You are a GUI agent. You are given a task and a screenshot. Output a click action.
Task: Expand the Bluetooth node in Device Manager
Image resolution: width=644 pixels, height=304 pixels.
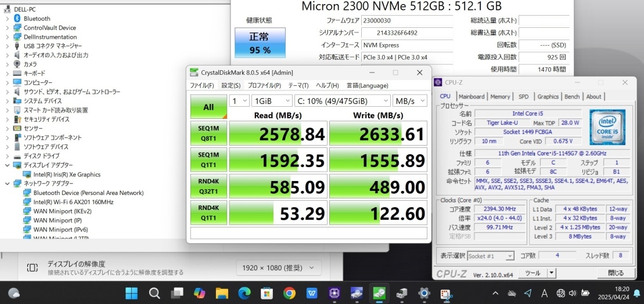tap(7, 19)
